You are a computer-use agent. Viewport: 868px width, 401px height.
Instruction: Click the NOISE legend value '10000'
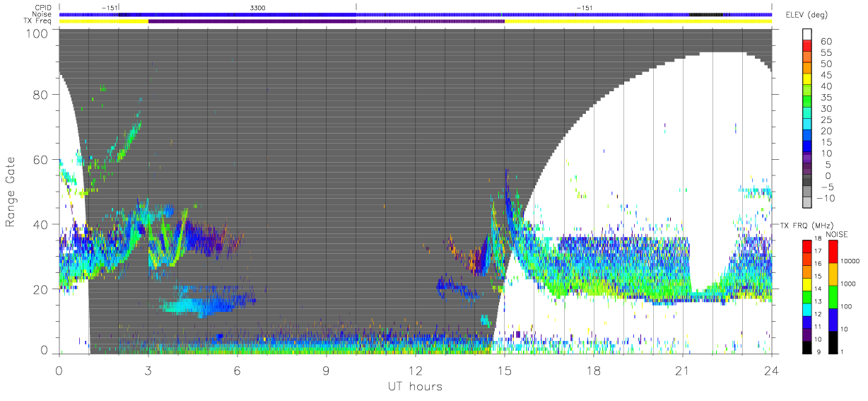pyautogui.click(x=849, y=261)
